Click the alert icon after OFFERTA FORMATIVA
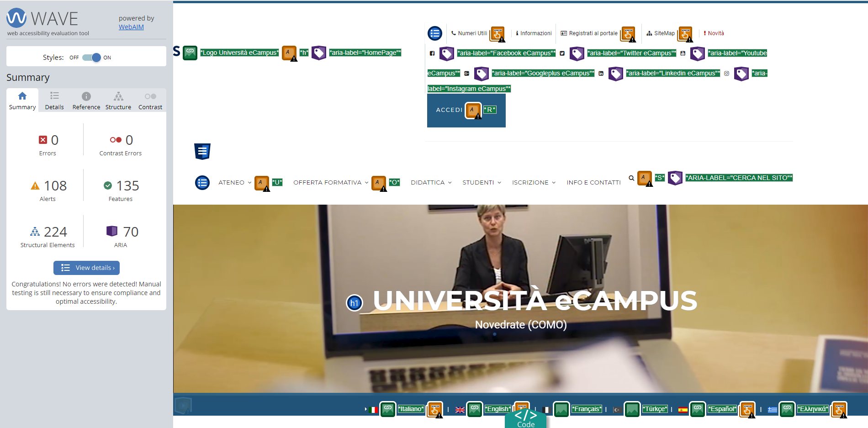Image resolution: width=868 pixels, height=428 pixels. pyautogui.click(x=379, y=183)
